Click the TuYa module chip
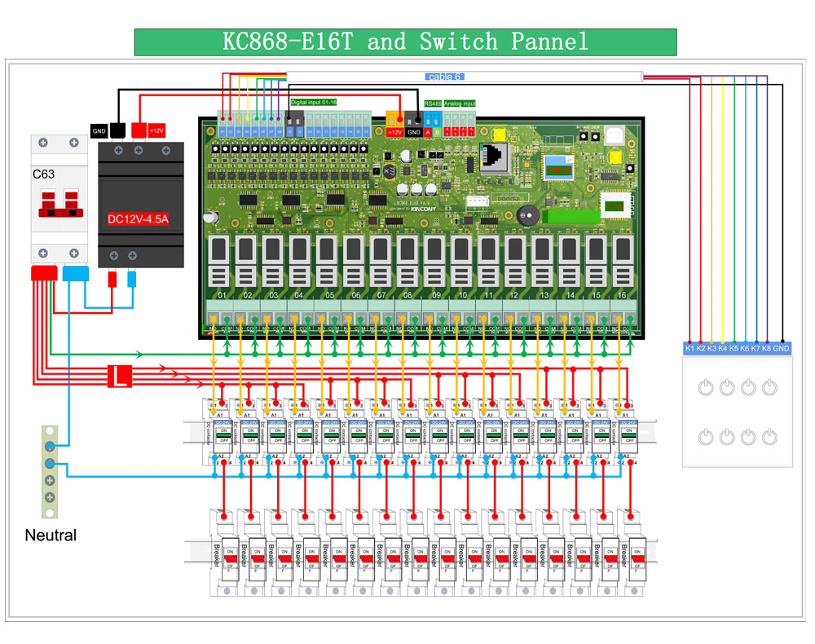 click(615, 205)
